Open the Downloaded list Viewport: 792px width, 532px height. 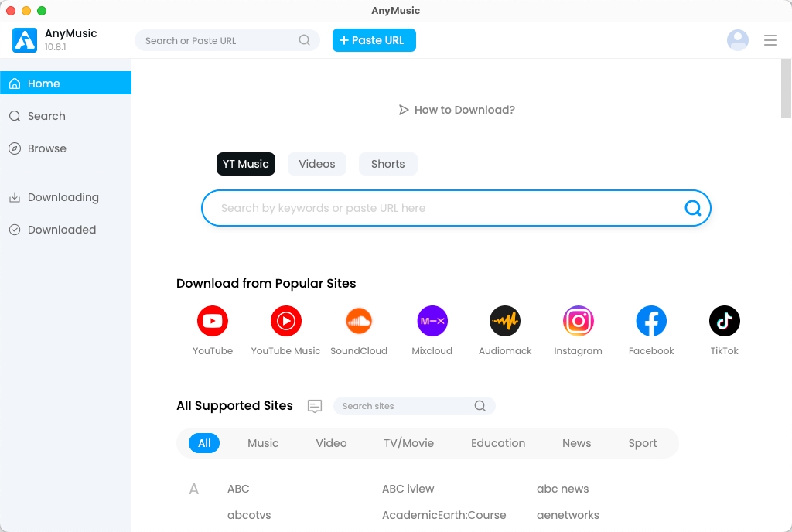pos(66,230)
